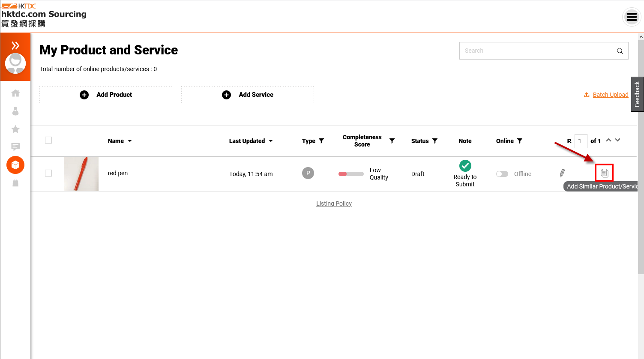Open the Status column filter

(435, 141)
